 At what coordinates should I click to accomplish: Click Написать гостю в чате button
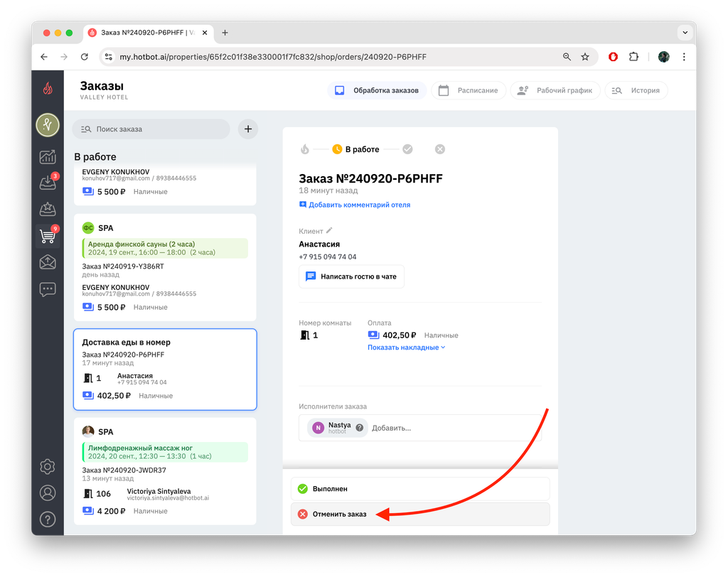point(351,276)
